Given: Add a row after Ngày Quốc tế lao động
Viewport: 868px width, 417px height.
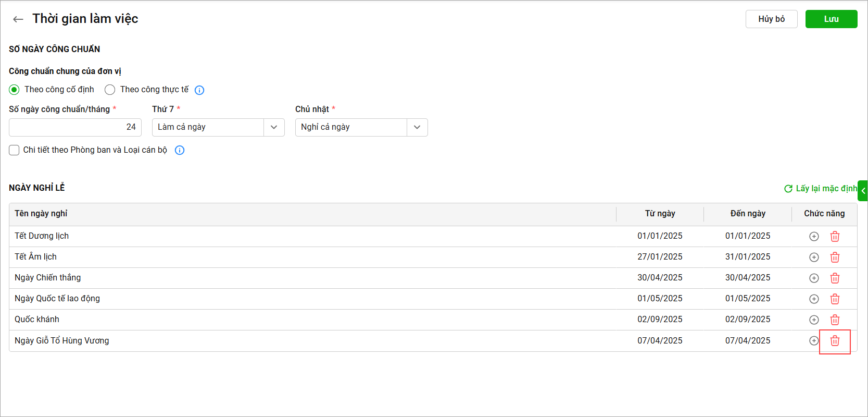Looking at the screenshot, I should (x=814, y=299).
